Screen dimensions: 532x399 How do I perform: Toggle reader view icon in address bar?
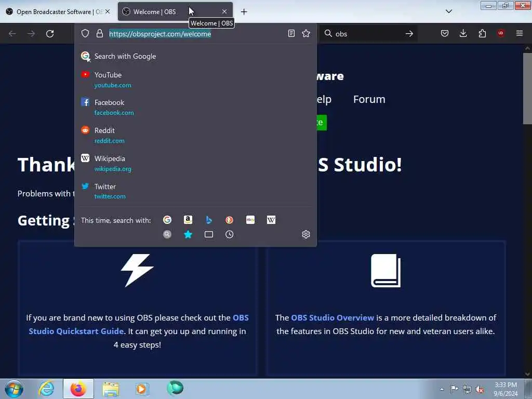pos(291,33)
